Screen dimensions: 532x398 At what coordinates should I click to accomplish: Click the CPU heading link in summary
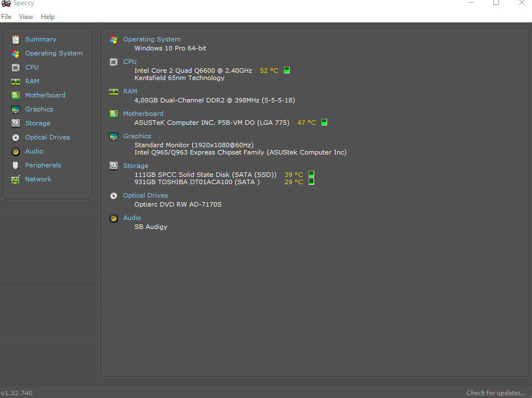[x=129, y=62]
